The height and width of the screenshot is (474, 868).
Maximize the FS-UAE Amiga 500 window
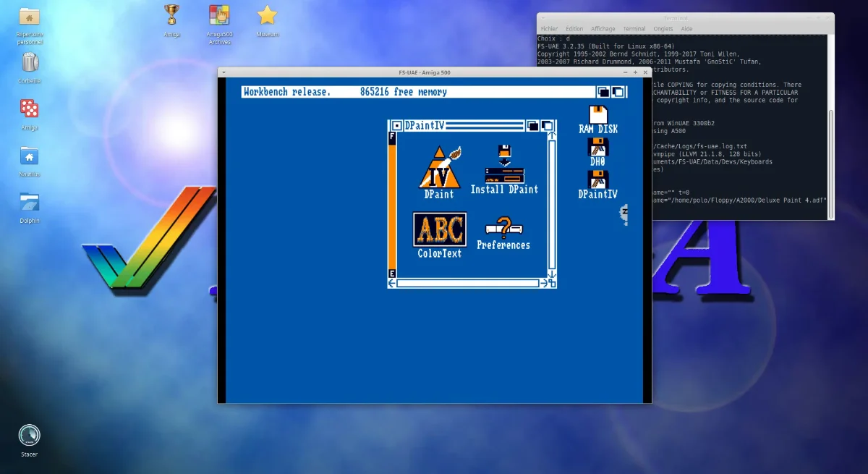click(x=635, y=72)
